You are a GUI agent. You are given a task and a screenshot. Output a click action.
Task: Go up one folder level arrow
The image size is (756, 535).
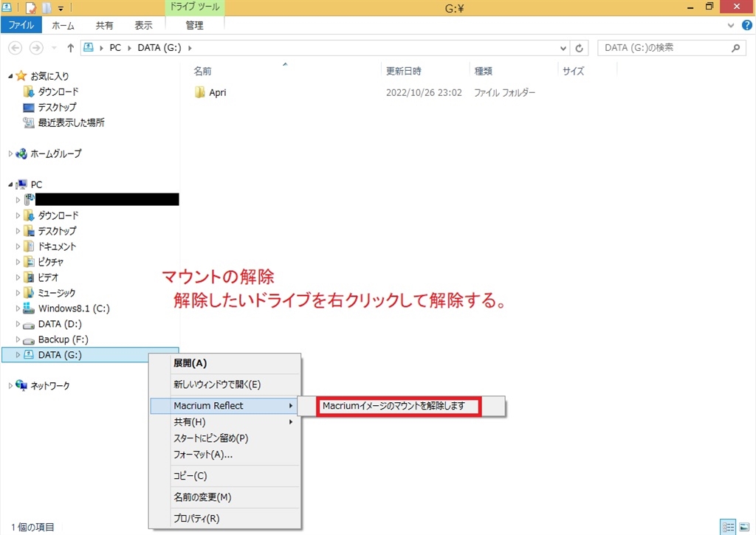coord(70,48)
